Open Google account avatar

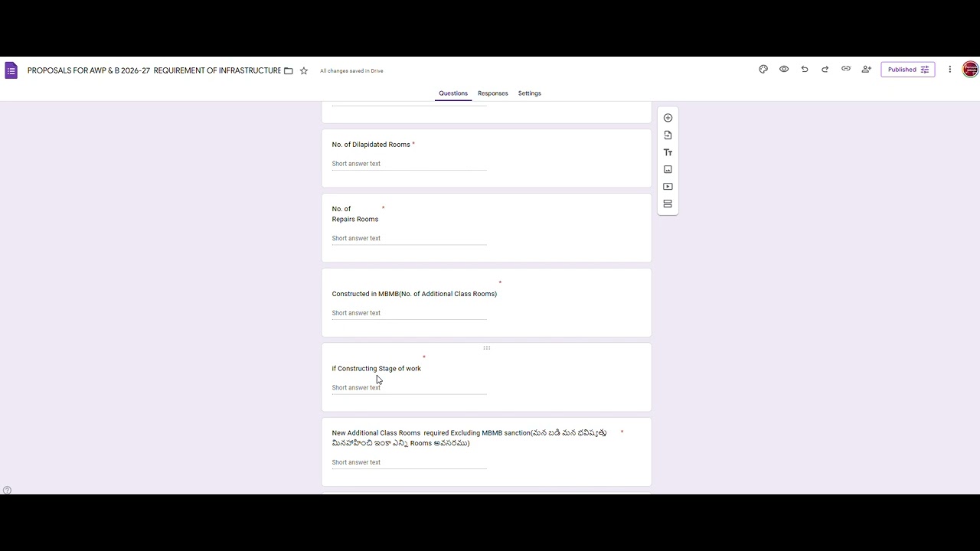[970, 69]
